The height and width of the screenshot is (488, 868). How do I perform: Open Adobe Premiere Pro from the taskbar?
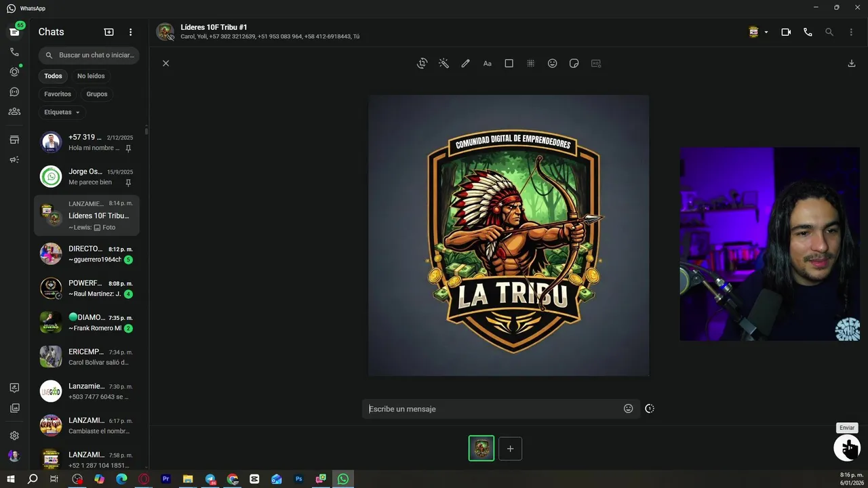click(166, 479)
